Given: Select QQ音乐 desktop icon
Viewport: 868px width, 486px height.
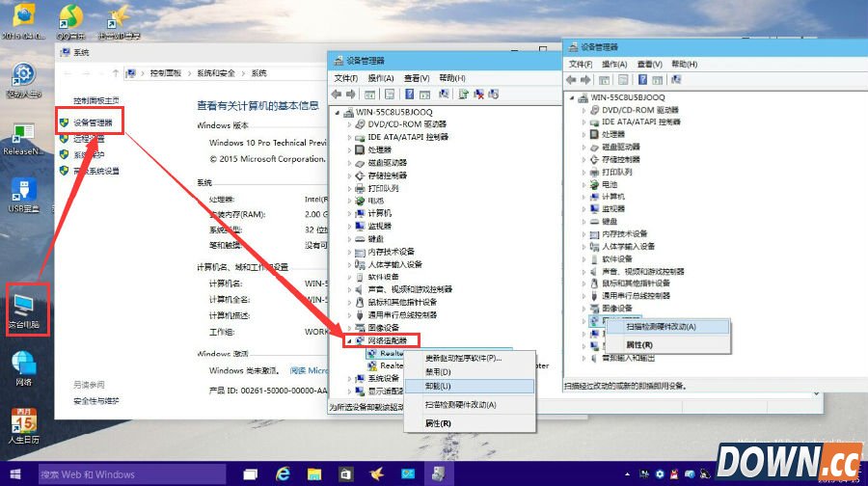Looking at the screenshot, I should click(70, 22).
